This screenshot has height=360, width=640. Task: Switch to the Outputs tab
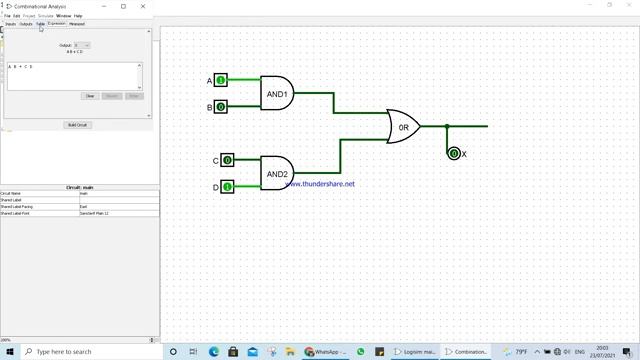pyautogui.click(x=26, y=24)
